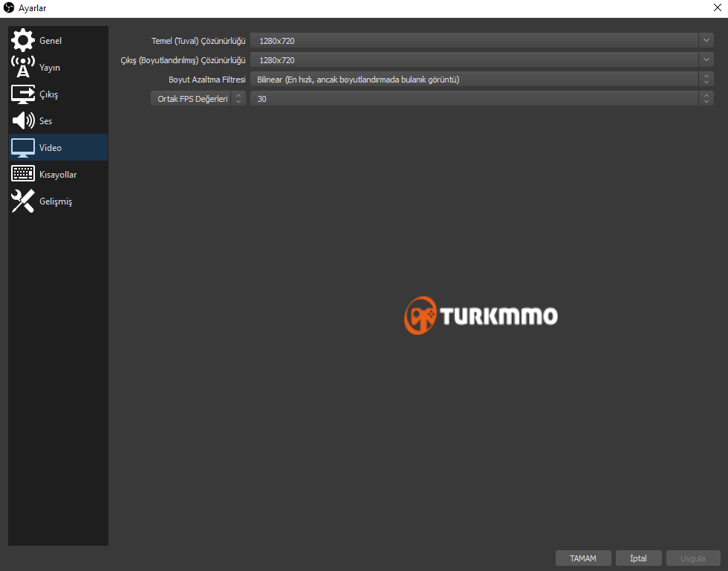Switch to Yayın settings section

58,68
